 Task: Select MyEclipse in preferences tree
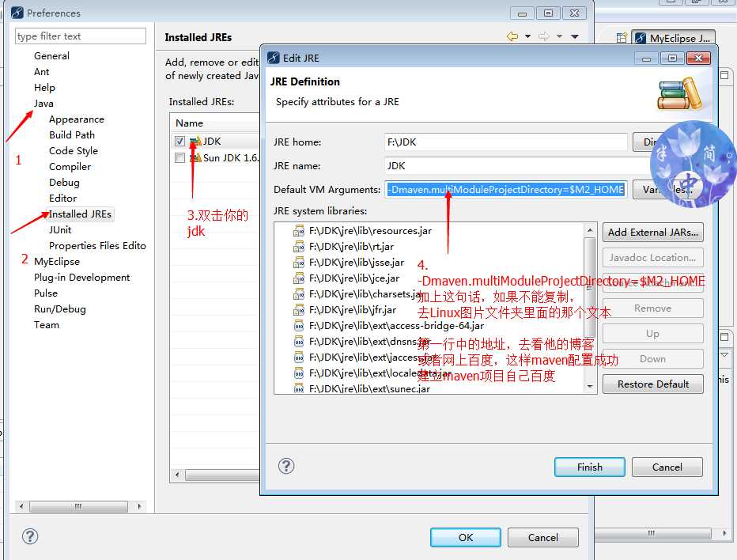[57, 262]
